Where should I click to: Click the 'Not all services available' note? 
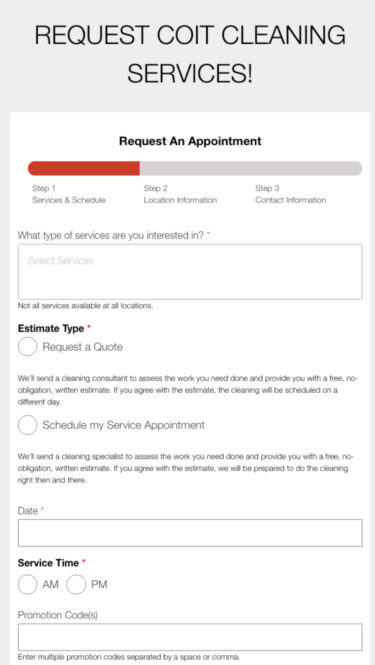pyautogui.click(x=85, y=306)
